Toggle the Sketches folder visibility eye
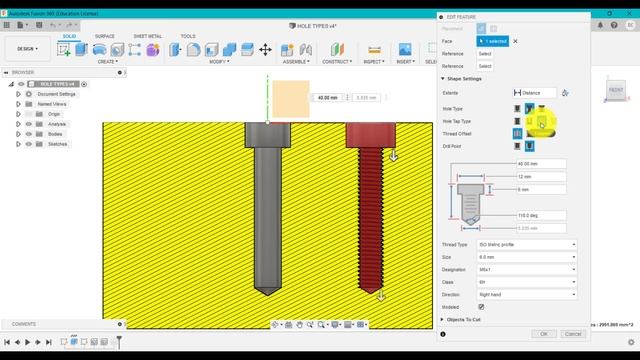The width and height of the screenshot is (640, 360). click(x=29, y=144)
